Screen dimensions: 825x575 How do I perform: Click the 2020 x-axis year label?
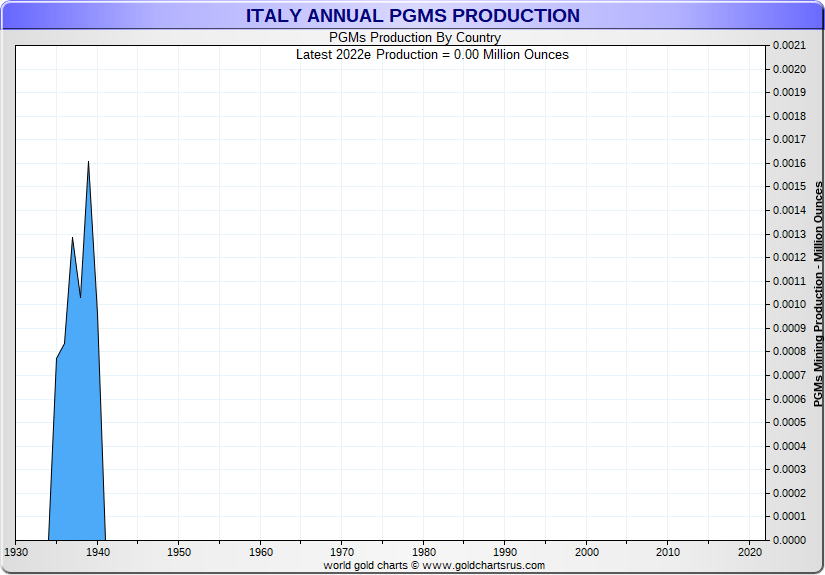(x=749, y=552)
